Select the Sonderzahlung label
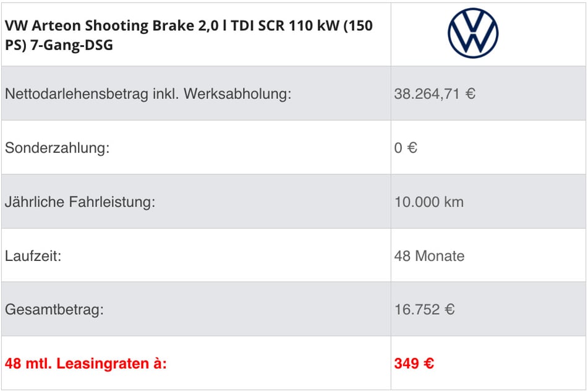The image size is (588, 392). (57, 148)
